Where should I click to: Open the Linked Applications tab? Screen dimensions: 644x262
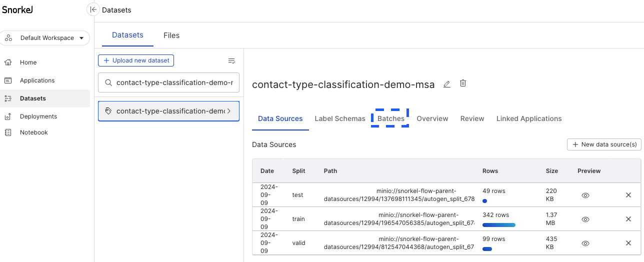(529, 118)
